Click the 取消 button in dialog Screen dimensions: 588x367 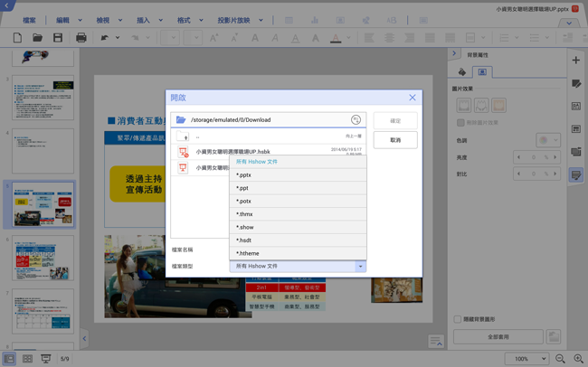coord(395,140)
